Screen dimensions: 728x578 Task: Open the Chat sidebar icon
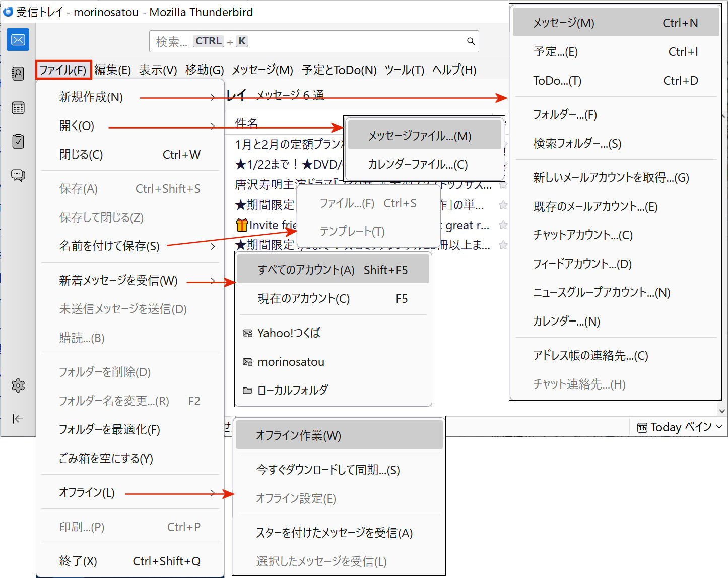coord(18,175)
